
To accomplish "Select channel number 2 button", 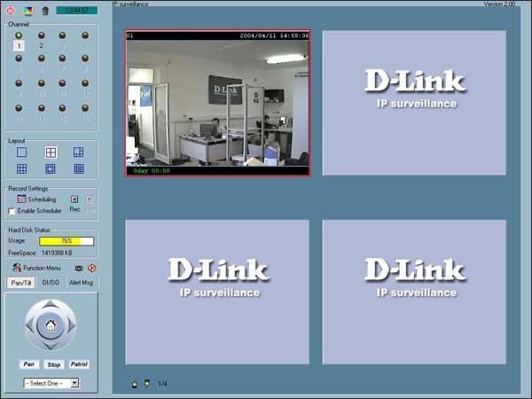I will click(41, 45).
